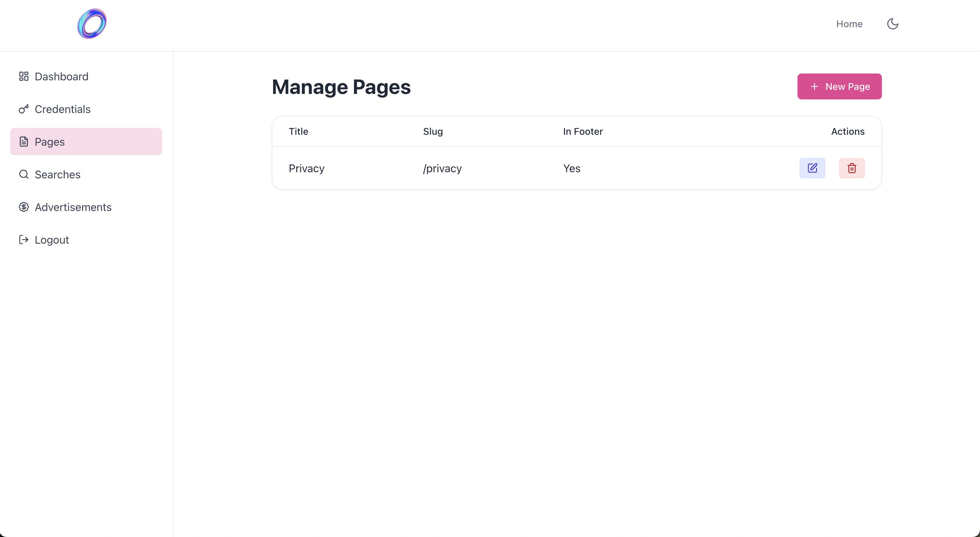
Task: Click the ring-shaped site logo
Action: [92, 24]
